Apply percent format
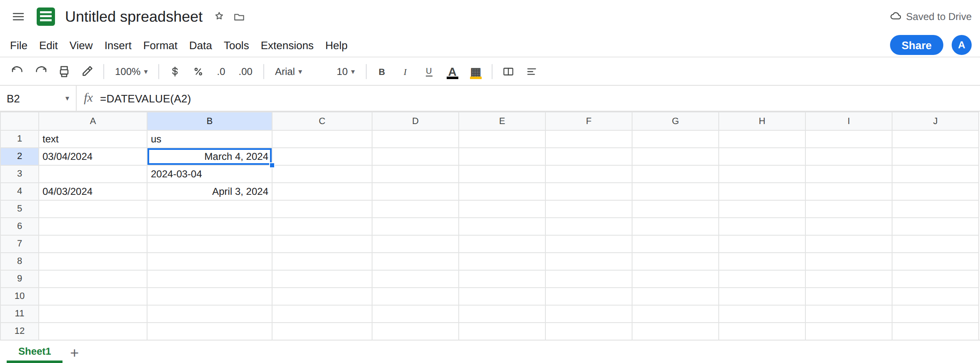Image resolution: width=980 pixels, height=363 pixels. (x=198, y=72)
